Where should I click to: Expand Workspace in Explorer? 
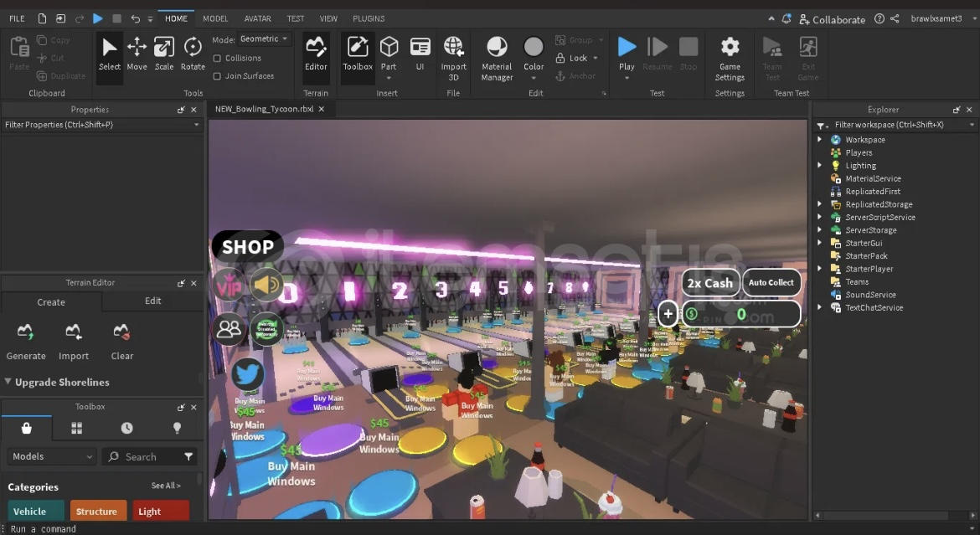[x=819, y=139]
